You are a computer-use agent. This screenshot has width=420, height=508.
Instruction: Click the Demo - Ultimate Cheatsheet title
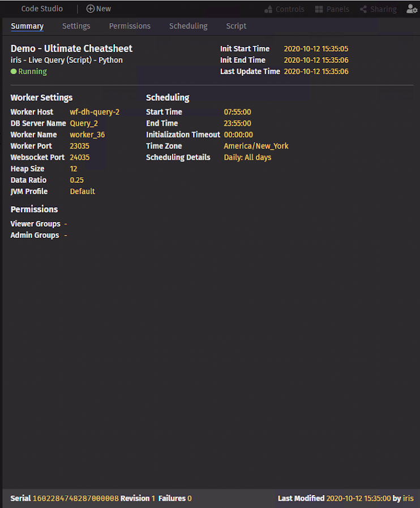(x=71, y=49)
